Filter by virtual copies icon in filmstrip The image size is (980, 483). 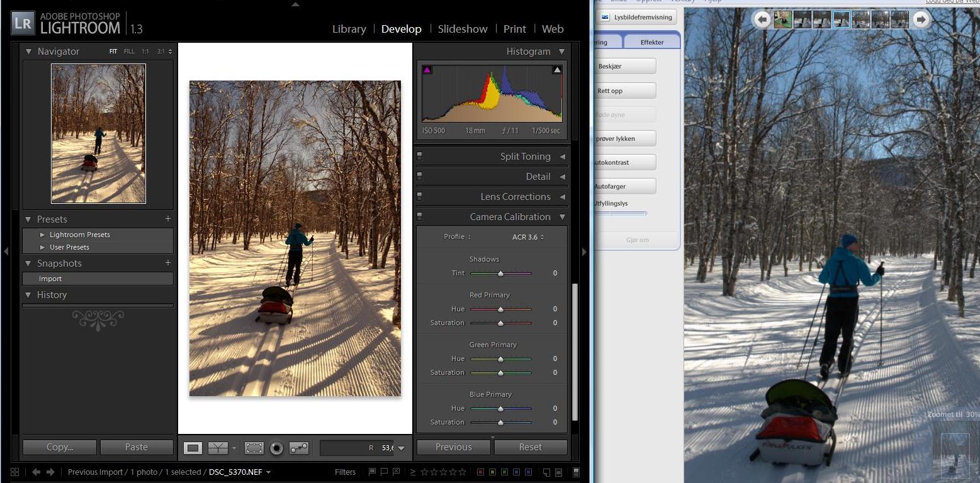tap(558, 472)
